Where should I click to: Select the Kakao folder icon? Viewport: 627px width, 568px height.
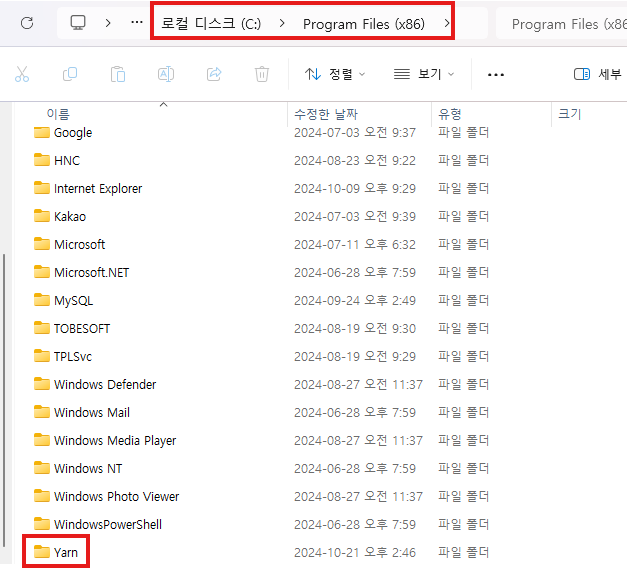point(42,216)
